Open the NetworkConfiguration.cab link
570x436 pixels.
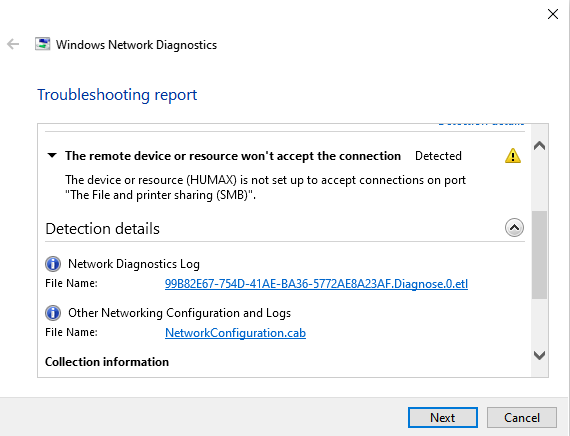[x=235, y=333]
